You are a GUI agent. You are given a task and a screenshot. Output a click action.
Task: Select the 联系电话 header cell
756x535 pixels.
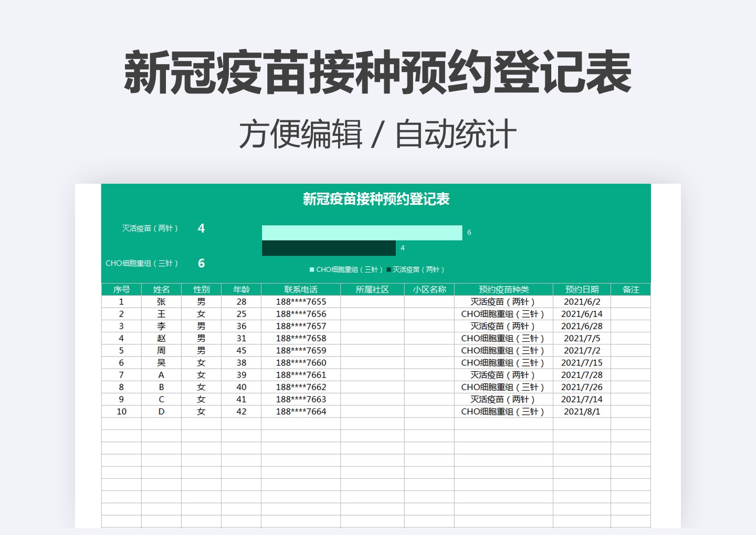tap(301, 289)
